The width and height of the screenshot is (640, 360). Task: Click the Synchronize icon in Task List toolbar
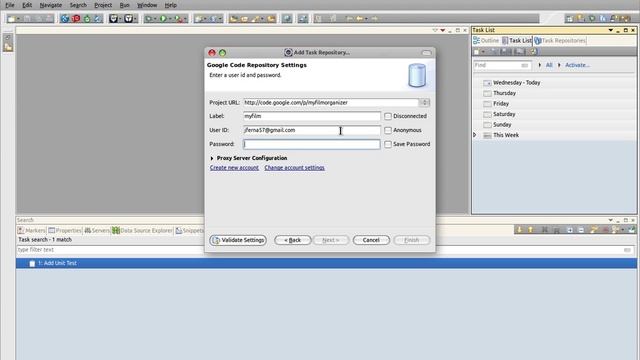tap(533, 52)
